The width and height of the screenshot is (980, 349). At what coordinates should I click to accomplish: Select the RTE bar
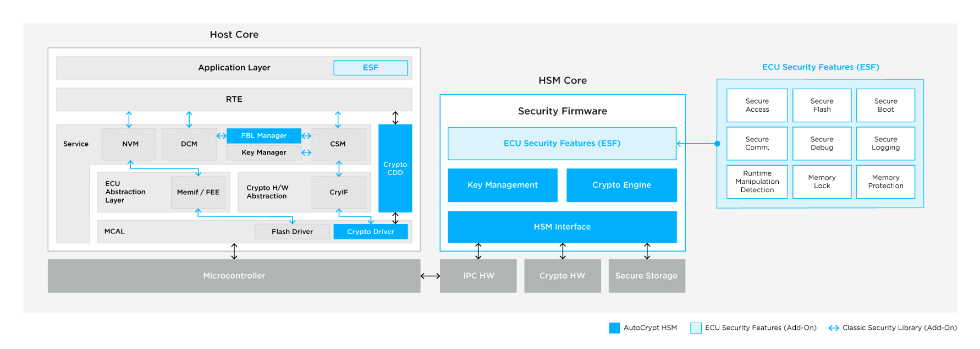point(234,99)
